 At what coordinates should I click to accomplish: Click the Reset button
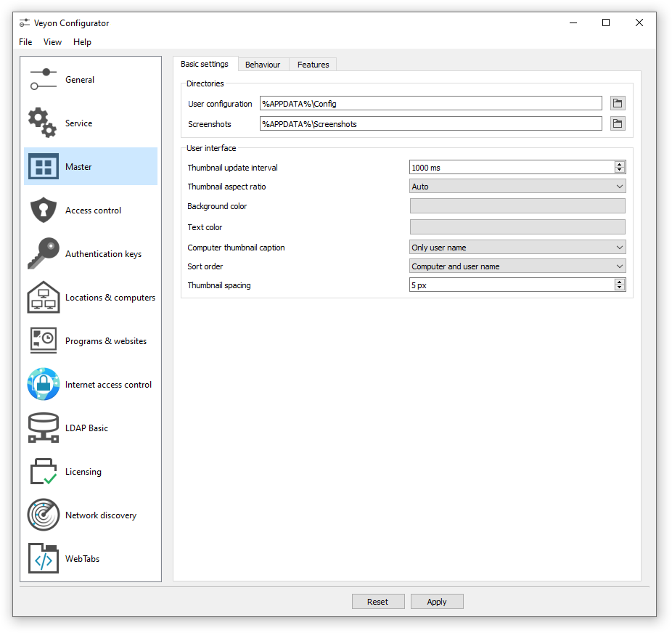click(x=377, y=602)
